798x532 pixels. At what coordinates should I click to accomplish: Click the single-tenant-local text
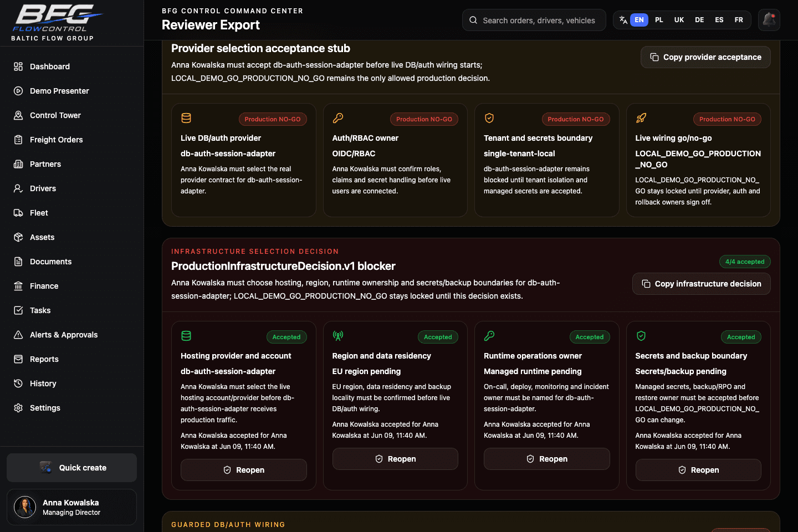(519, 154)
